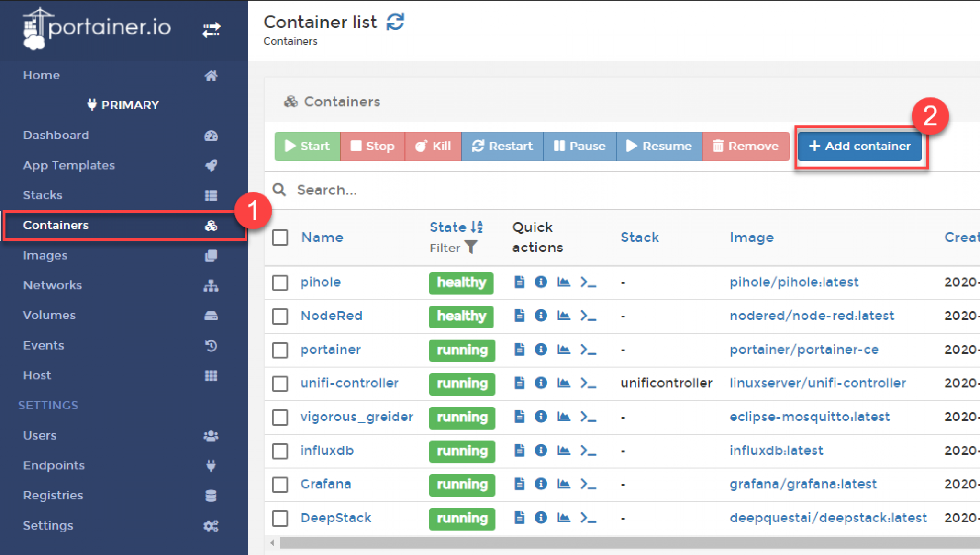Screen dimensions: 980x555
Task: Click the Settings gear icon in sidebar
Action: point(211,525)
